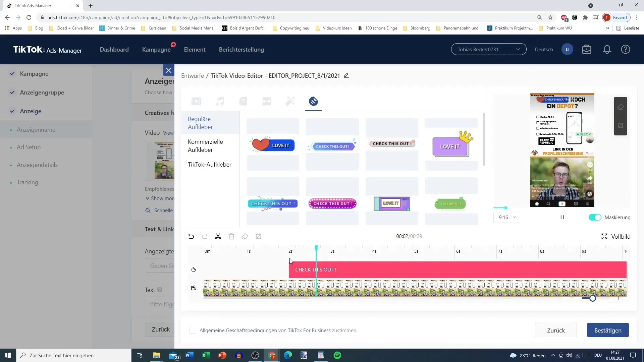Click the user avatar 'u' icon
Screen dimensions: 644x362
click(x=567, y=50)
